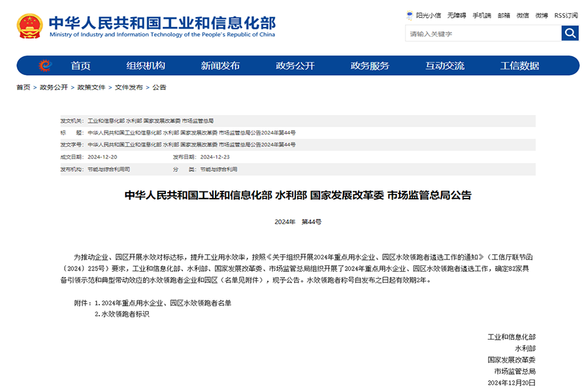This screenshot has width=588, height=392.
Task: Open the 政务服务 navigation menu item
Action: point(370,65)
